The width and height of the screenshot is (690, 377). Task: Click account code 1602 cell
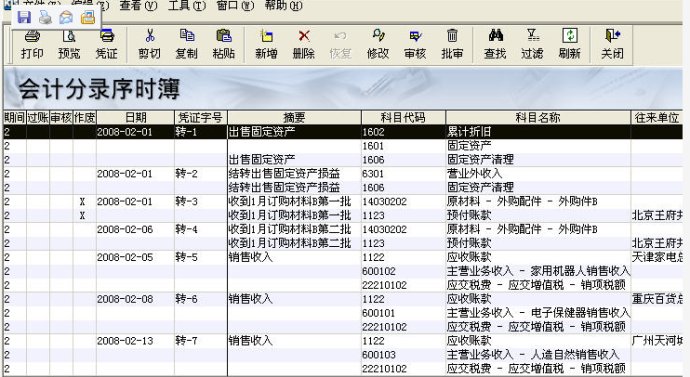tap(403, 132)
